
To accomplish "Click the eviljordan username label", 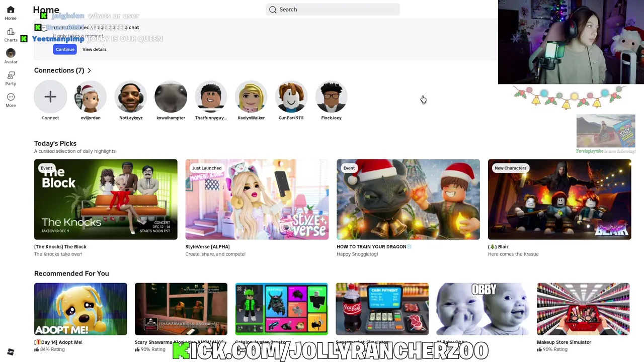I will 91,118.
